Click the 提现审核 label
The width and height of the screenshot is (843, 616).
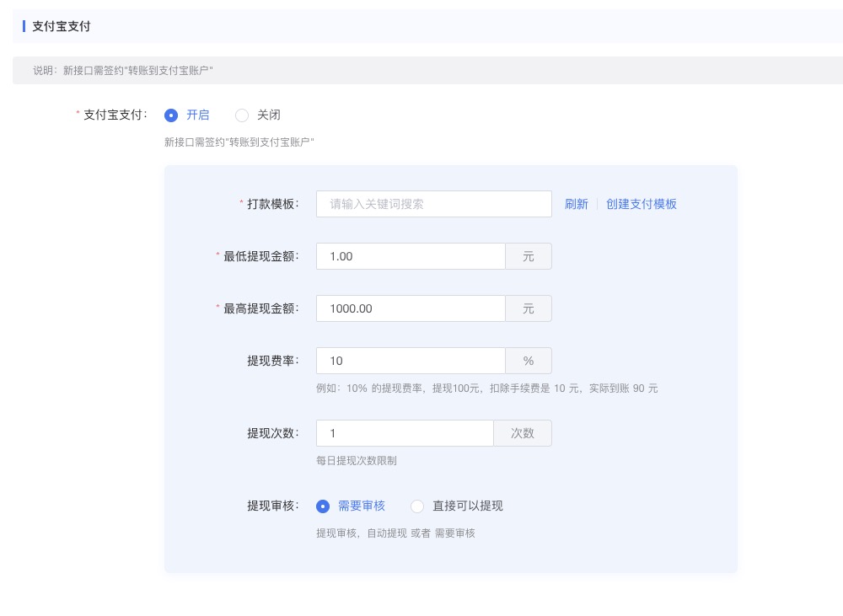click(272, 506)
